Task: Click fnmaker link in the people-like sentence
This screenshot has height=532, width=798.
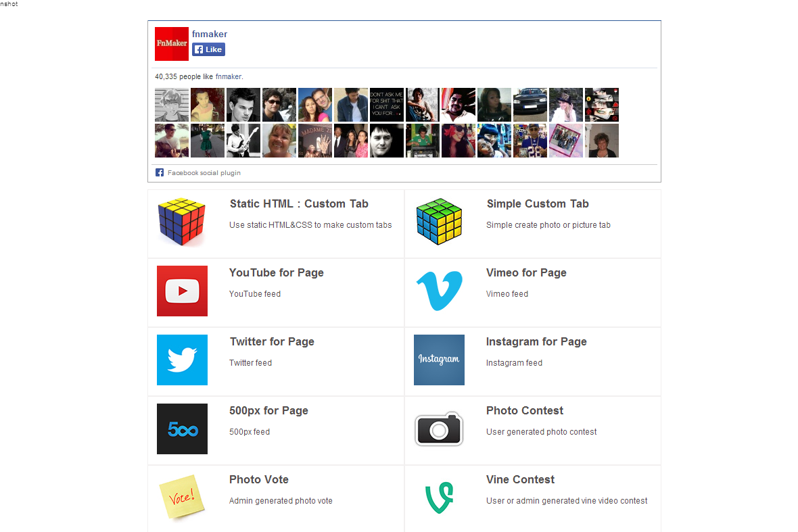Action: coord(229,77)
